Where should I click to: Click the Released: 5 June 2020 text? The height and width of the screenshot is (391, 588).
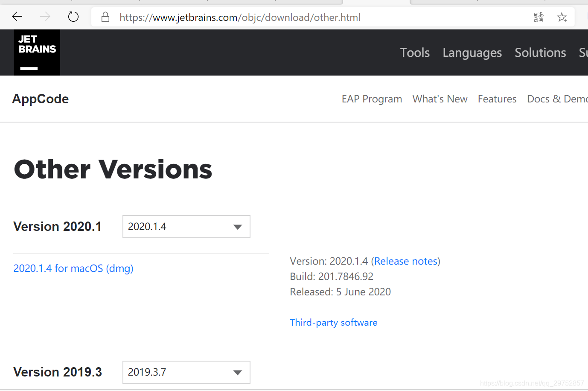[341, 292]
